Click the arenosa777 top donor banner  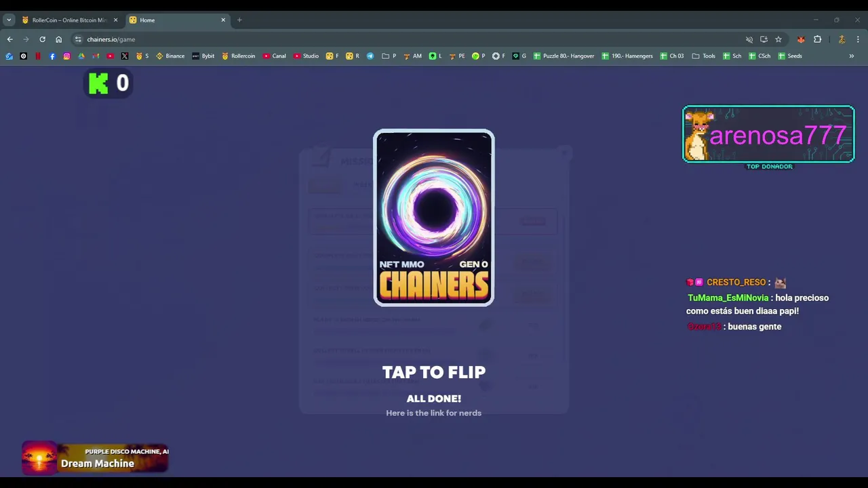pyautogui.click(x=768, y=134)
